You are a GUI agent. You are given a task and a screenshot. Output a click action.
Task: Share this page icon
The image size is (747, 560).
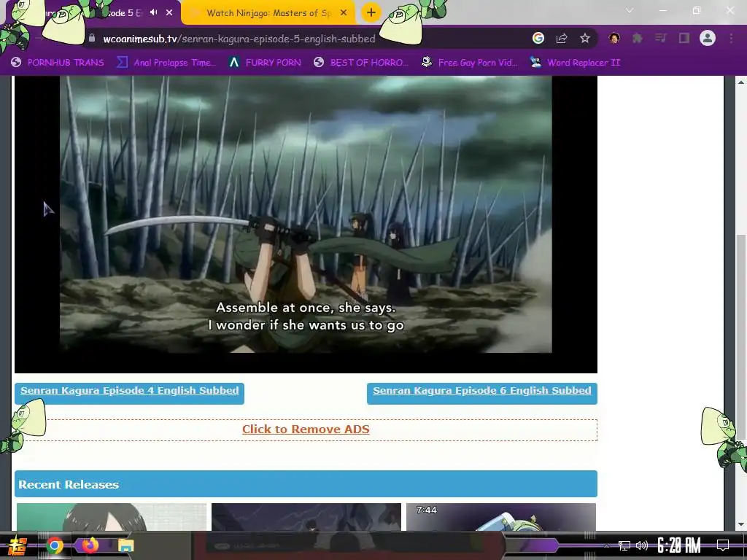point(562,38)
